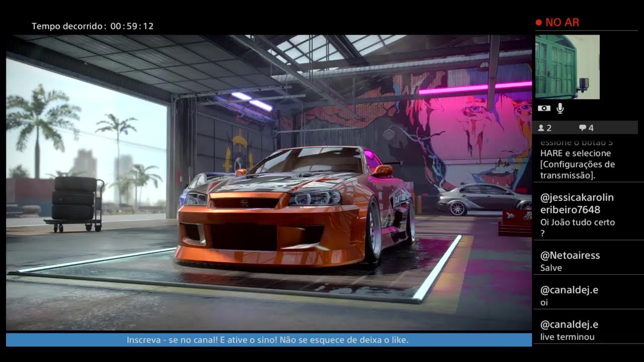Click the stack of tires on the cart

click(x=74, y=198)
